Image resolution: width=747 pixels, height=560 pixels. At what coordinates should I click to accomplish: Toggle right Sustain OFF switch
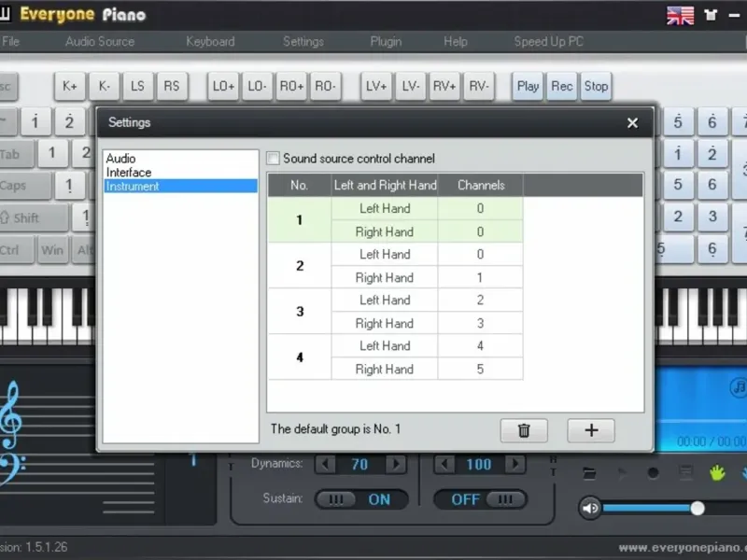point(480,499)
